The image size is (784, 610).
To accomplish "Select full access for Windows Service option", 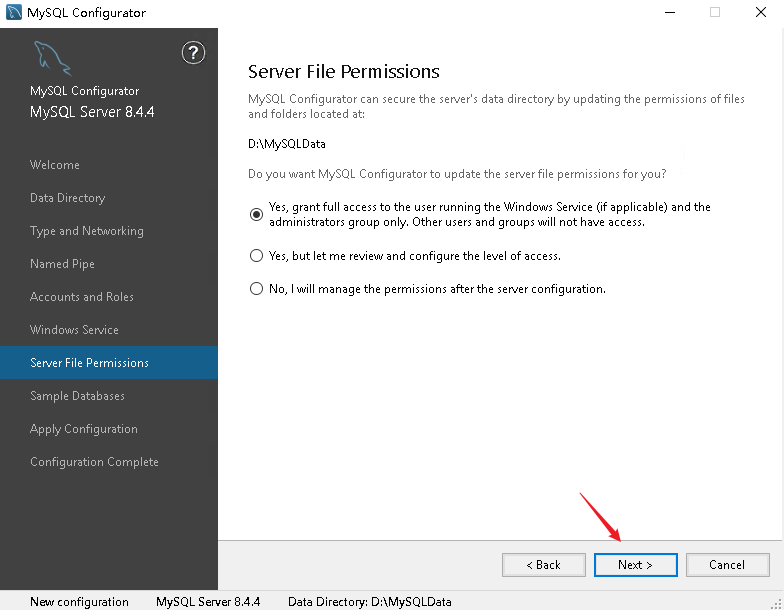I will [256, 215].
